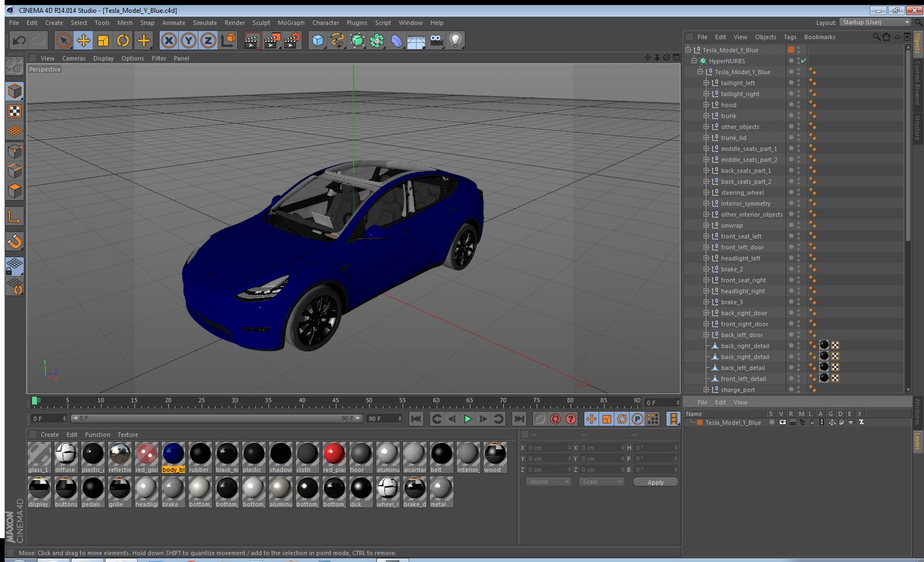Add a camera object icon
This screenshot has width=924, height=562.
[x=436, y=40]
